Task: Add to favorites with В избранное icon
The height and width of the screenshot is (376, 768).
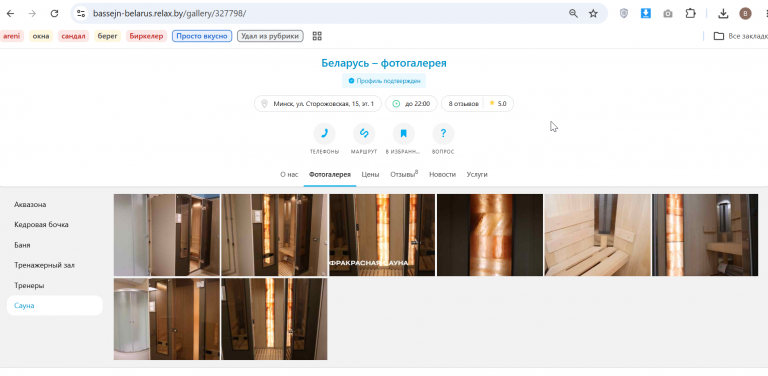Action: pyautogui.click(x=404, y=133)
